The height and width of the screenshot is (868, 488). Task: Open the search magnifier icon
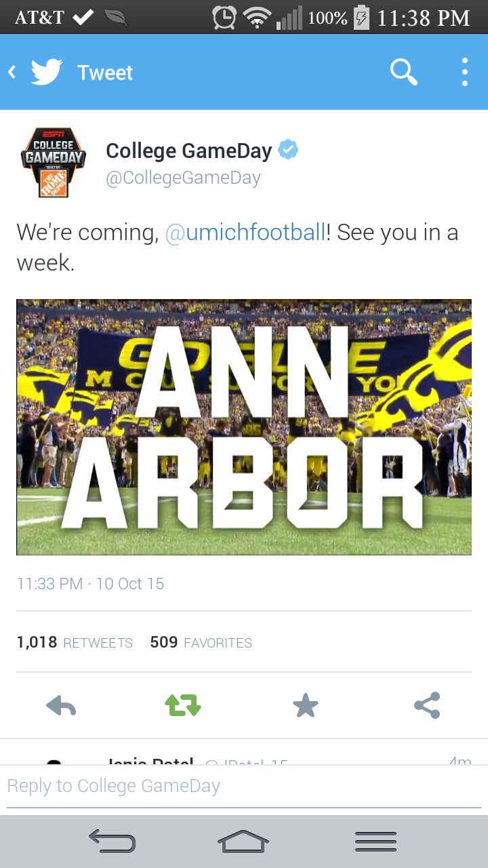pos(404,72)
